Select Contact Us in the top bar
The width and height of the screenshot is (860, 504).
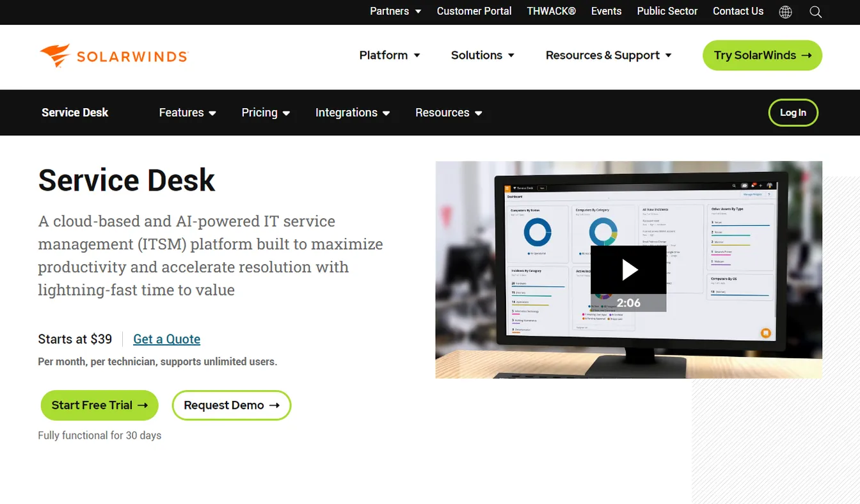[738, 12]
